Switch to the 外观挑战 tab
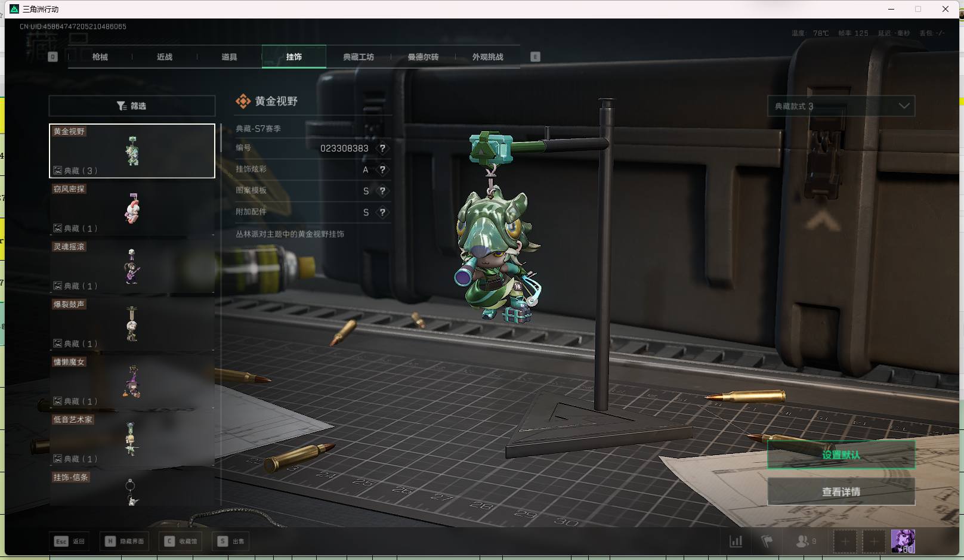 [488, 57]
